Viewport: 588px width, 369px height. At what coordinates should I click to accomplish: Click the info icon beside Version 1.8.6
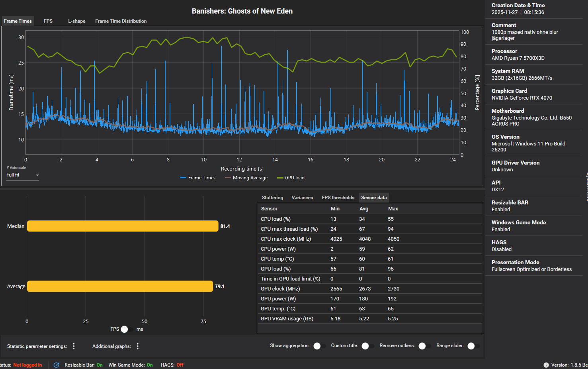pos(546,365)
